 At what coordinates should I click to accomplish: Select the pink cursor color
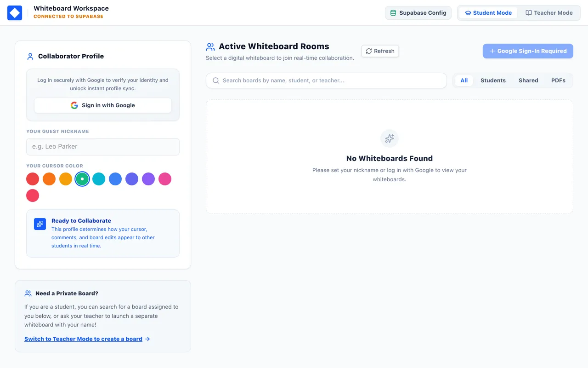[165, 179]
